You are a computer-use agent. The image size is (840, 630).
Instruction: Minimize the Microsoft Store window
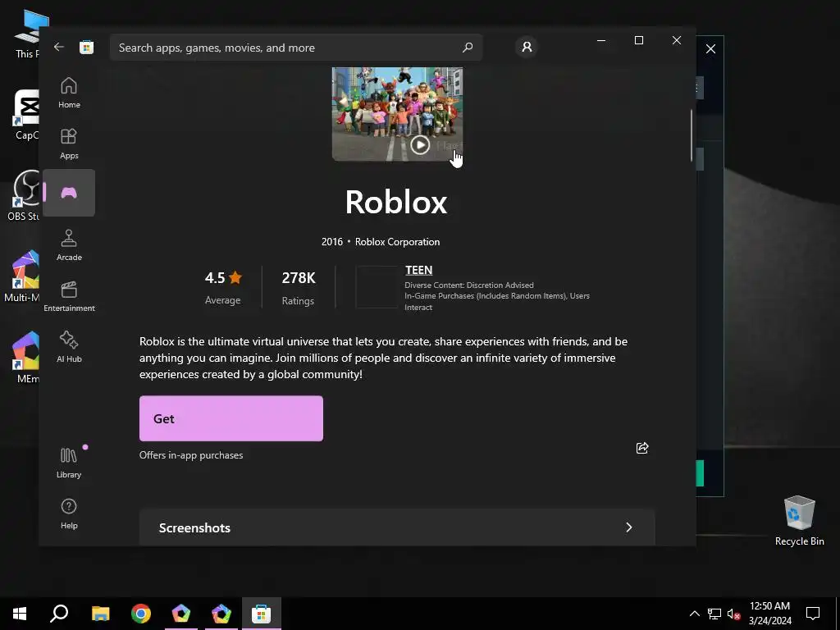601,40
